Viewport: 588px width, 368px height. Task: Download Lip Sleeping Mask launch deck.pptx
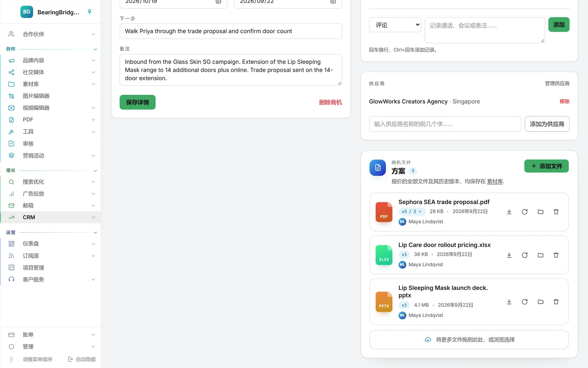pyautogui.click(x=509, y=302)
